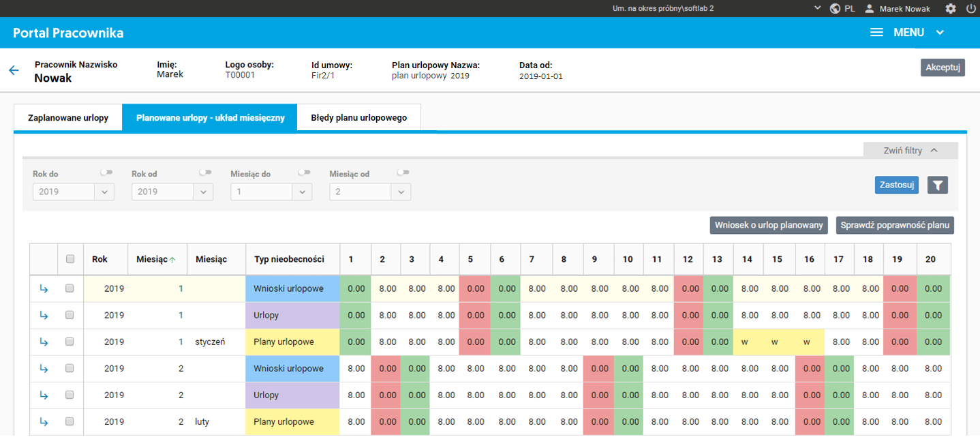
Task: Click the PL language label
Action: click(850, 9)
